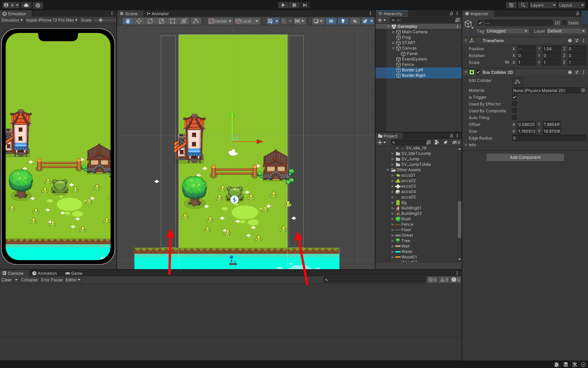The image size is (588, 368).
Task: Open the Material object picker circle
Action: pos(583,90)
